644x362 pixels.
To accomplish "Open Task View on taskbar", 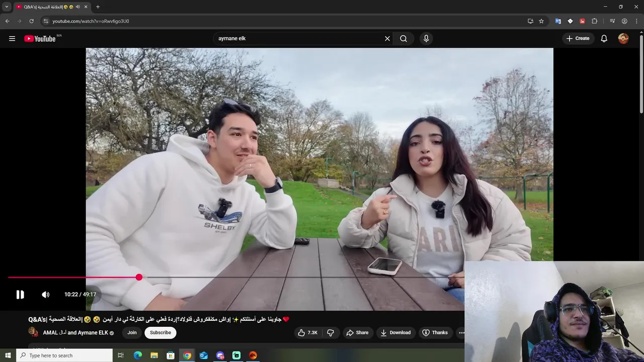I will (x=121, y=355).
